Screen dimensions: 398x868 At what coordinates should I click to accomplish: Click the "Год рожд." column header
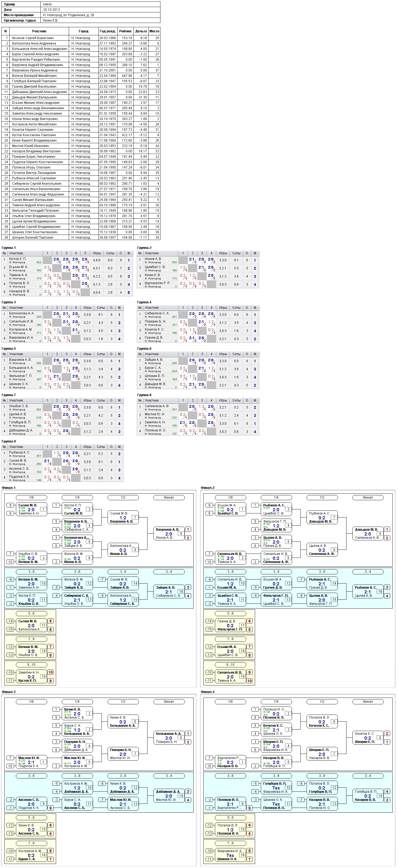click(108, 31)
